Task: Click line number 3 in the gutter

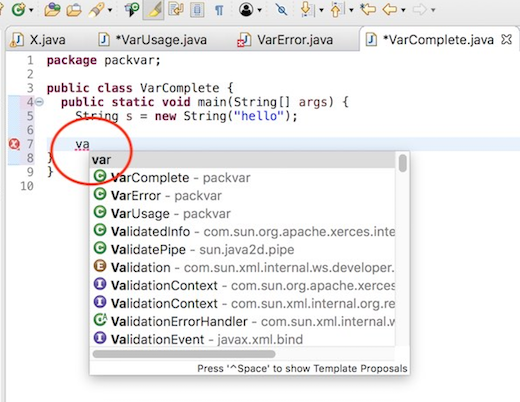Action: [30, 88]
